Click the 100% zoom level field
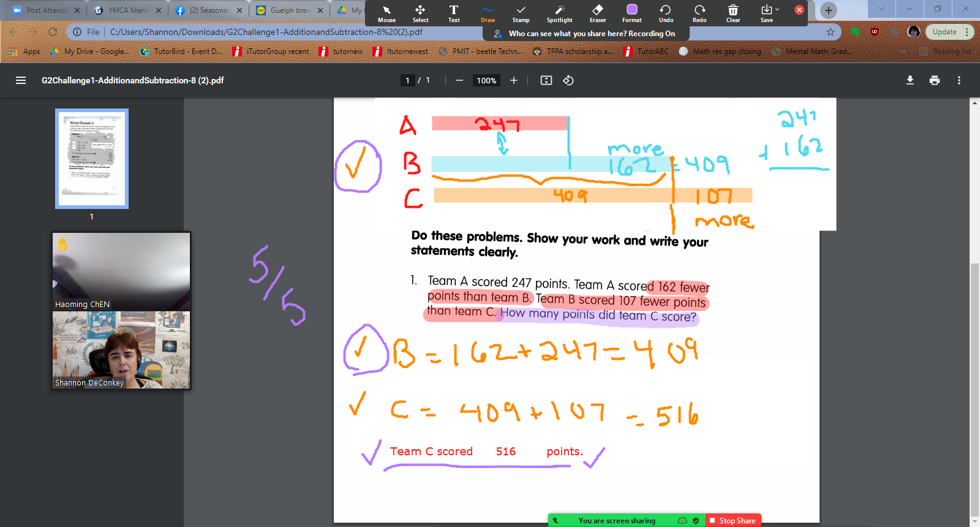Image resolution: width=980 pixels, height=527 pixels. click(486, 80)
